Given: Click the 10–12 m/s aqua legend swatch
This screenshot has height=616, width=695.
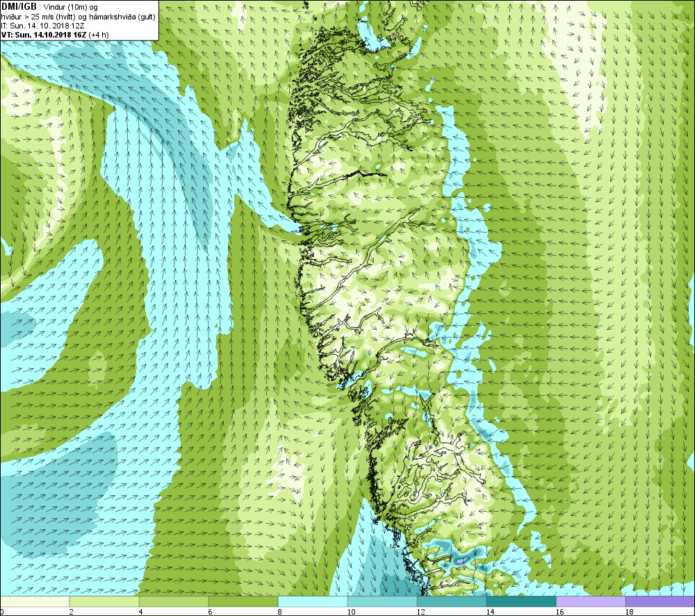Looking at the screenshot, I should click(x=382, y=601).
